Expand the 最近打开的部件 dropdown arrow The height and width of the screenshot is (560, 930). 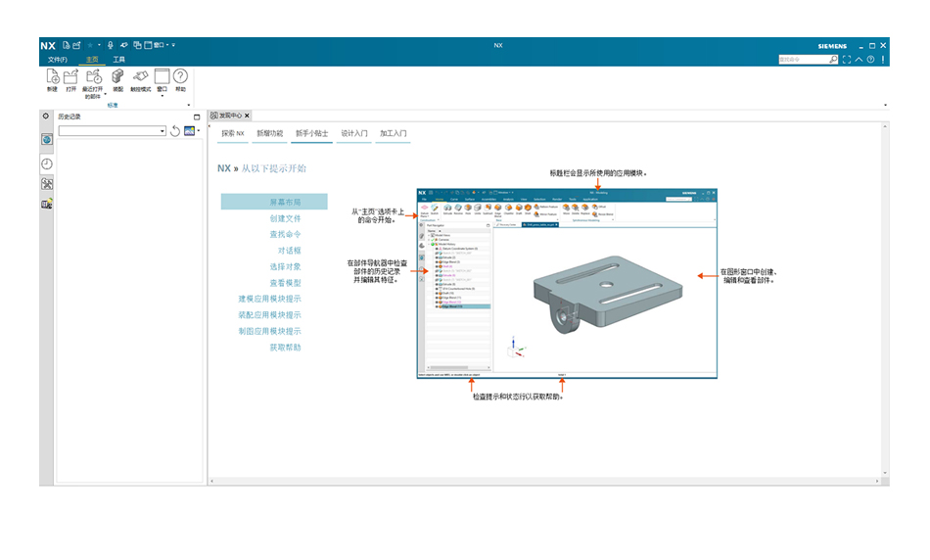[105, 94]
